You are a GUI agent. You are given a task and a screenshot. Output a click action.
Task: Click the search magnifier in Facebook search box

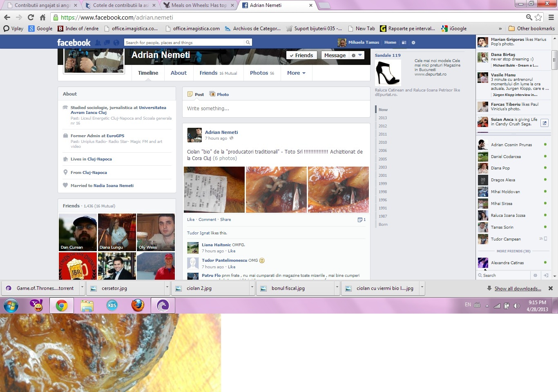point(248,42)
